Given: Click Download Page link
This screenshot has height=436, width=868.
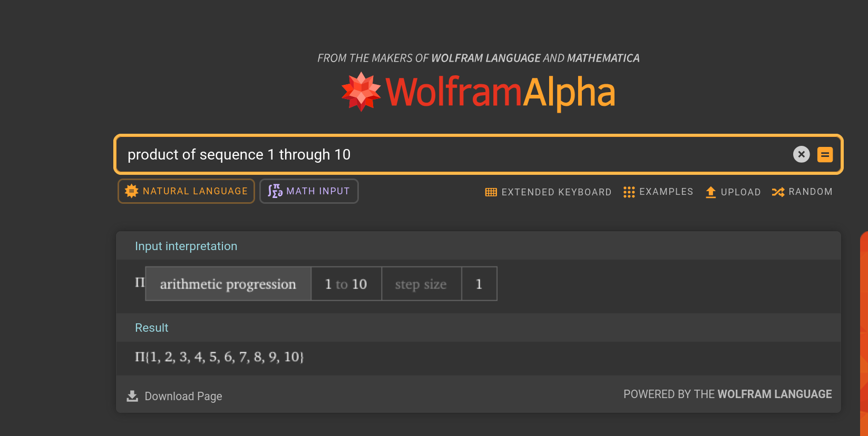Looking at the screenshot, I should pyautogui.click(x=174, y=396).
